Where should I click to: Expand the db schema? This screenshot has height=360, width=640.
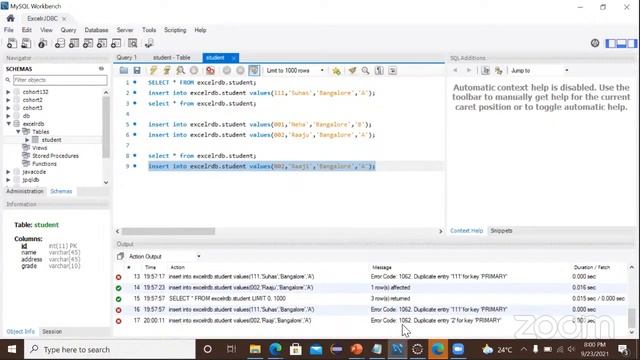pos(8,116)
